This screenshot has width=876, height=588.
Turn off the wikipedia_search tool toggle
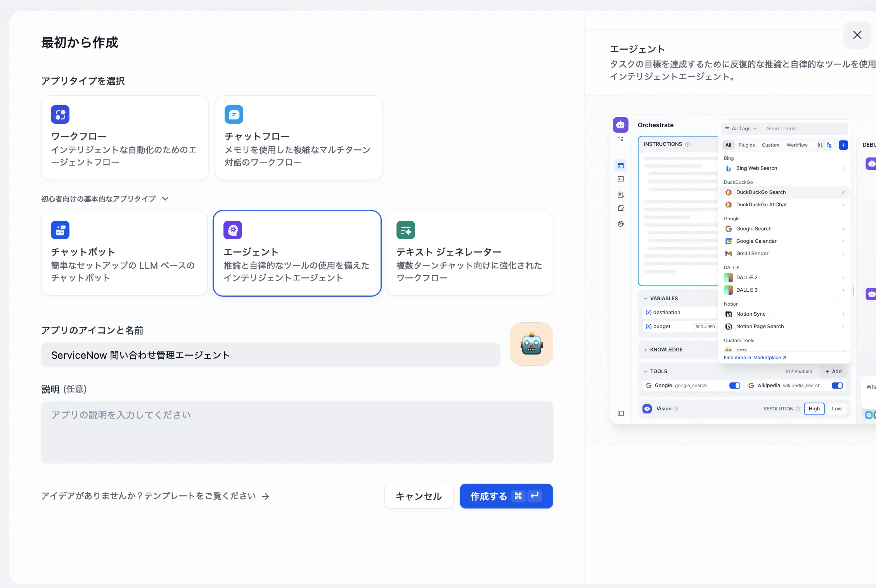point(837,385)
